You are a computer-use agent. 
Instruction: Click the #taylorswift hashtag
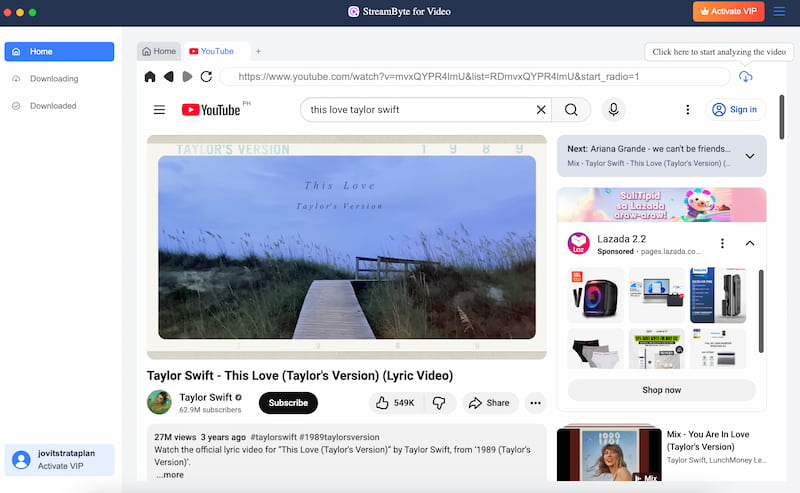(273, 437)
